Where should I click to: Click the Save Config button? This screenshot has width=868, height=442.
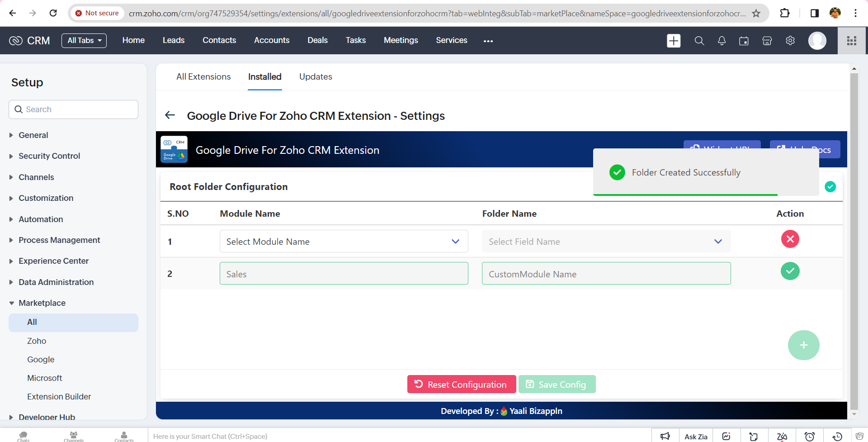[x=557, y=385]
